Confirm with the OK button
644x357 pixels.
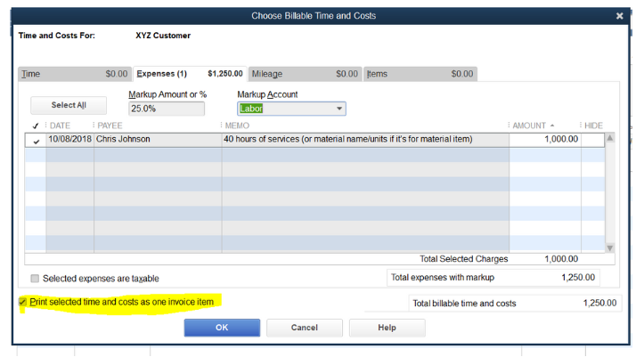(x=222, y=328)
